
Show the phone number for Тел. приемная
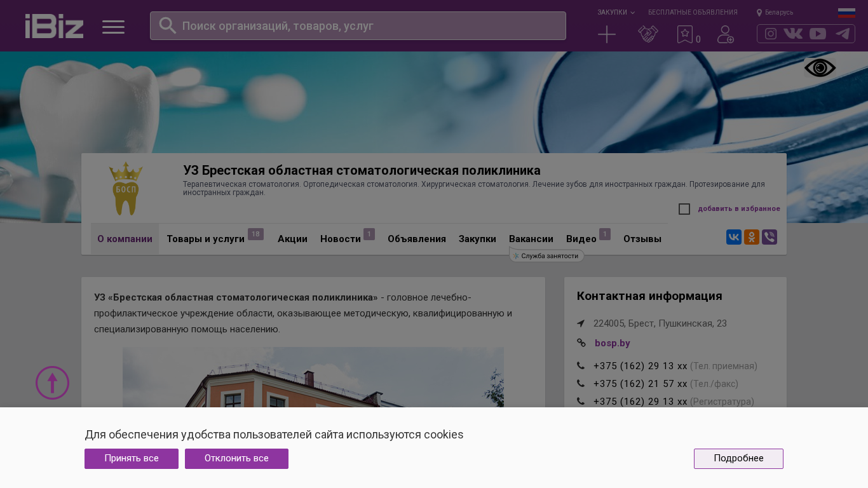[641, 366]
